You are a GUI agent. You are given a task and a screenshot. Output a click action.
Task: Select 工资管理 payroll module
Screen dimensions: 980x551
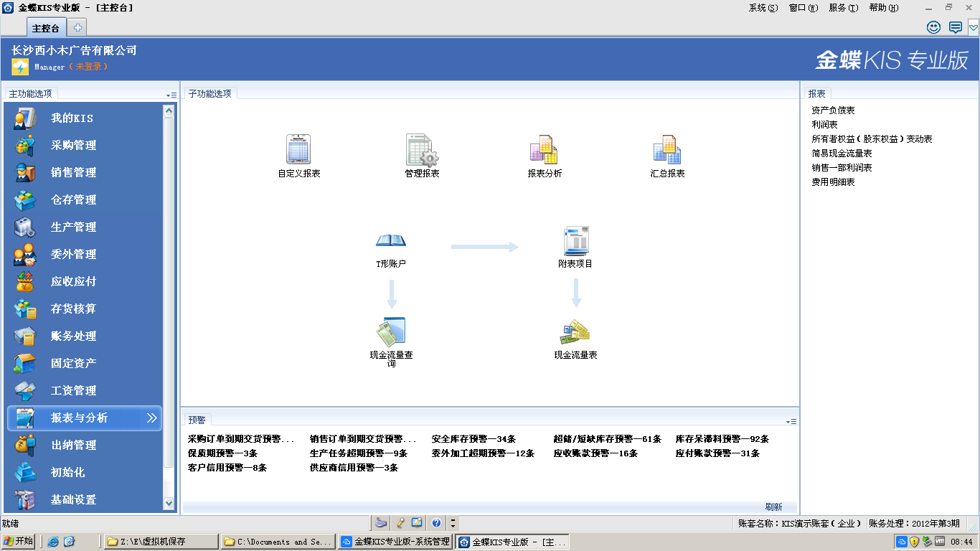click(x=85, y=390)
